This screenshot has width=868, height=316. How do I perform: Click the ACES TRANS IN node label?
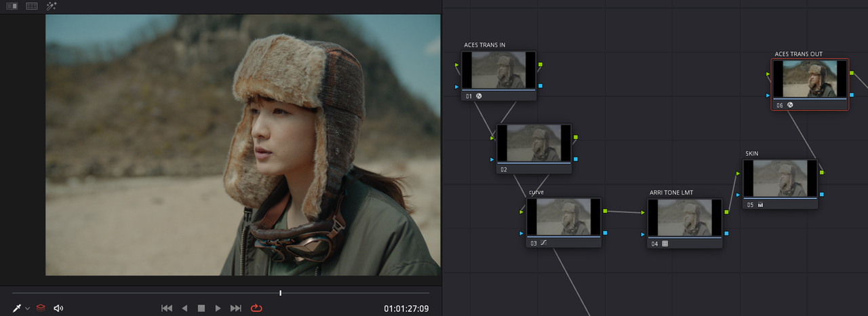[x=484, y=45]
